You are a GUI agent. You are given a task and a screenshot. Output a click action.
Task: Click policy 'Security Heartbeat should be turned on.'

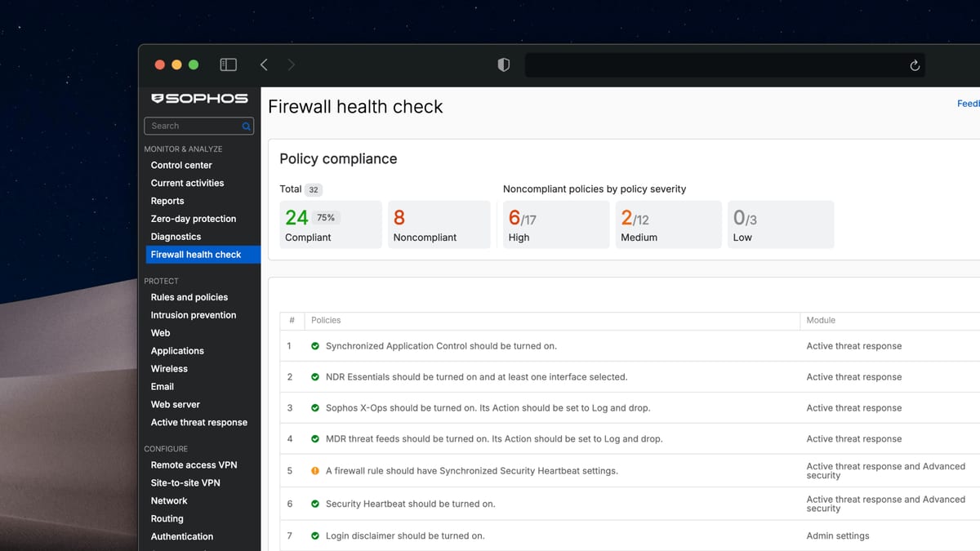click(x=411, y=504)
